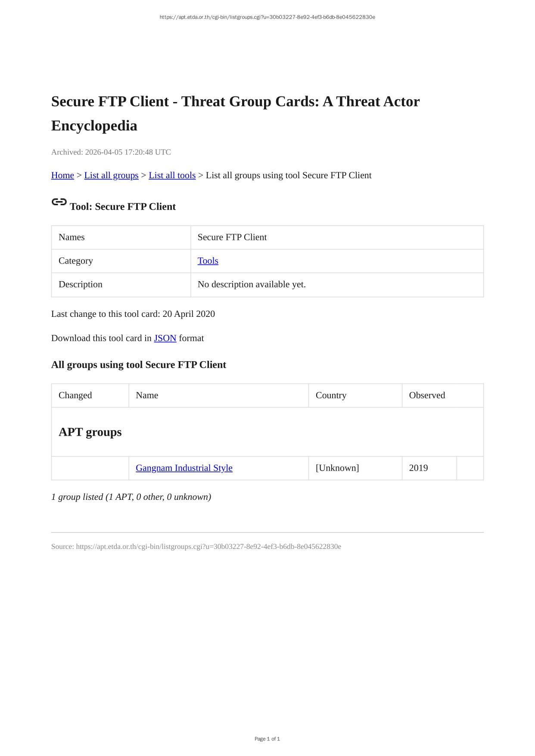
Task: Click the Archived timestamp text
Action: 111,152
